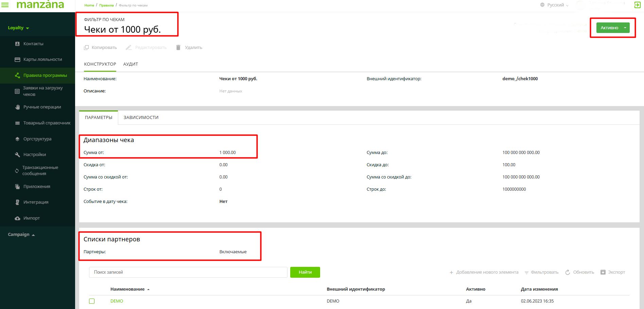This screenshot has height=309, width=644.
Task: Tick the checkbox for the DEMO row
Action: 92,301
